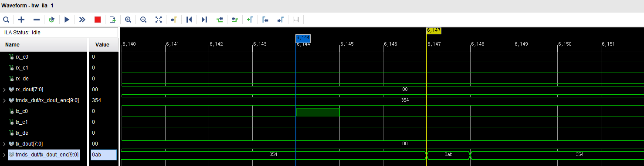
Task: Select the yellow 6,147 cursor marker
Action: click(x=434, y=30)
